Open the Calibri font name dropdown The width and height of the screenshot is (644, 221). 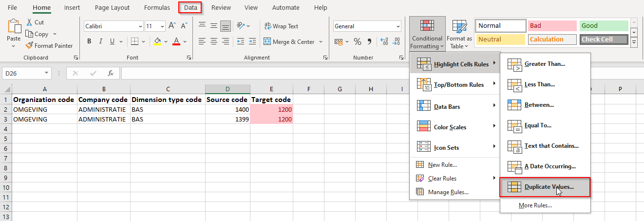[140, 26]
